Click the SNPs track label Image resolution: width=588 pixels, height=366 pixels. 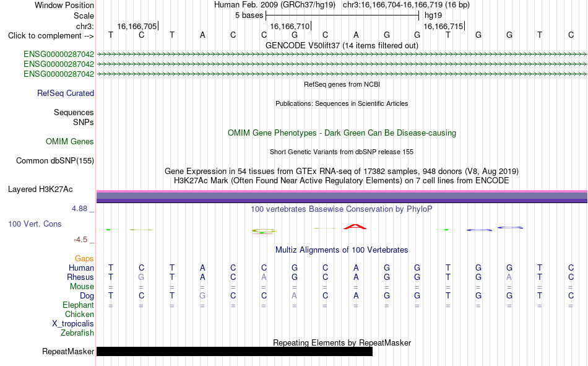[x=84, y=123]
